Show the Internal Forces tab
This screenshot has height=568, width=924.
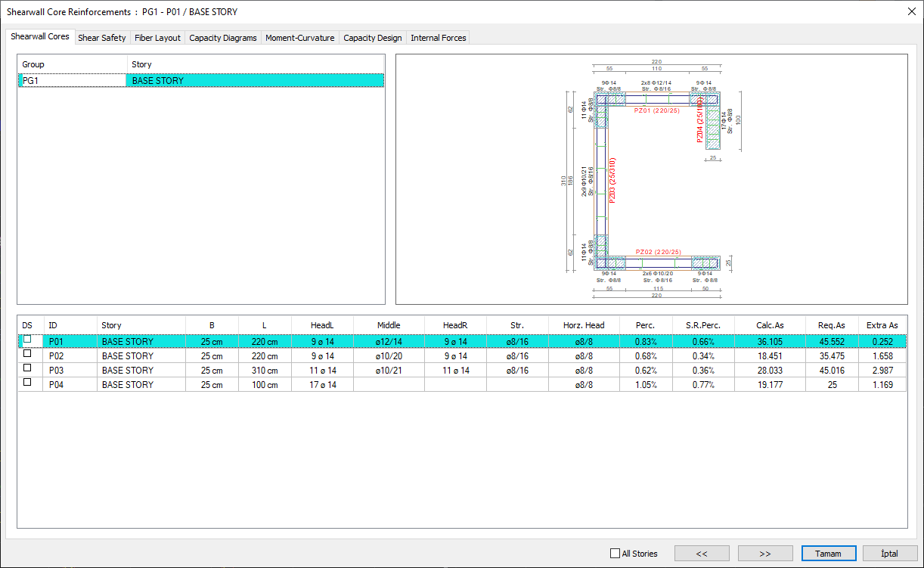438,38
